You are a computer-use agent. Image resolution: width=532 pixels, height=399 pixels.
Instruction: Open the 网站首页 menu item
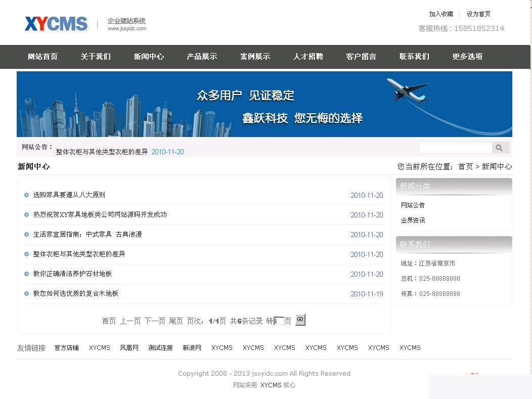pyautogui.click(x=42, y=57)
